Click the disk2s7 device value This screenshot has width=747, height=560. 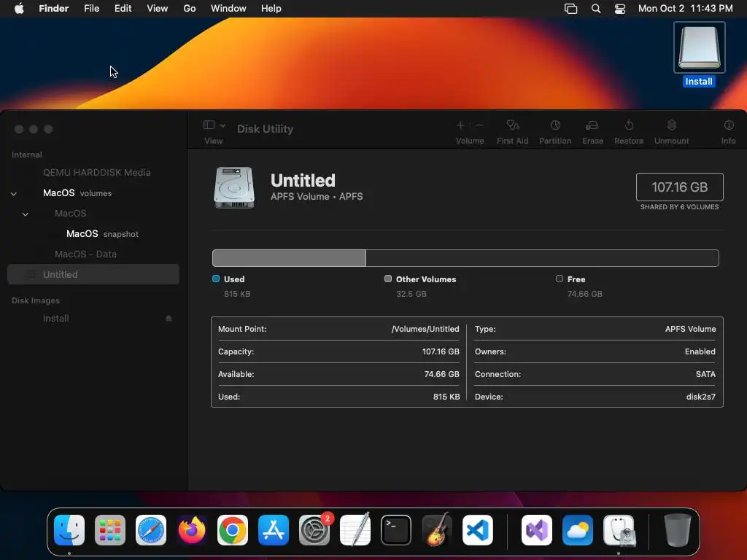(x=700, y=396)
